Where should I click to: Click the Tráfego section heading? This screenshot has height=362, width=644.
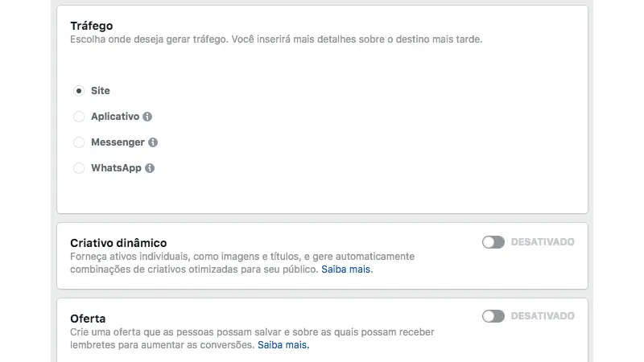click(x=91, y=26)
